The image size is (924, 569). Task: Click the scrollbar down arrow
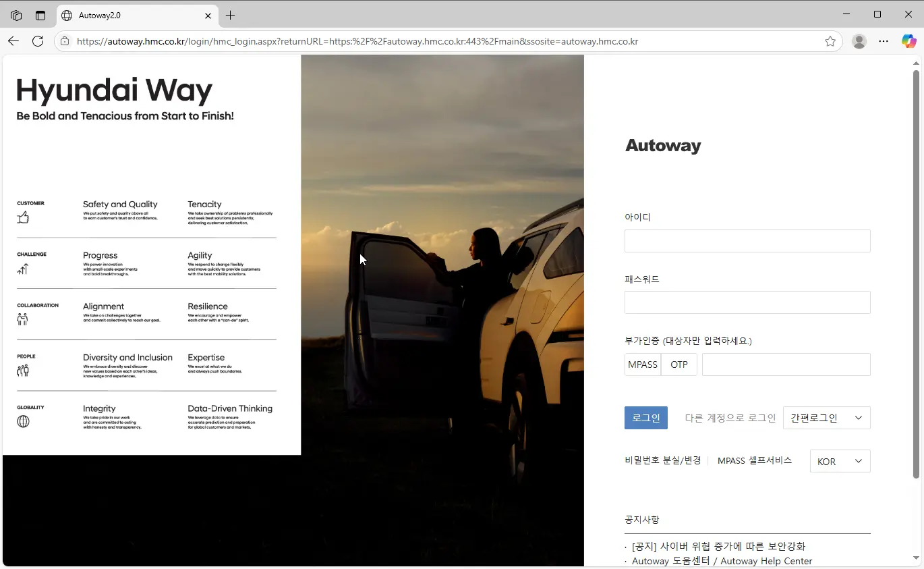point(916,558)
